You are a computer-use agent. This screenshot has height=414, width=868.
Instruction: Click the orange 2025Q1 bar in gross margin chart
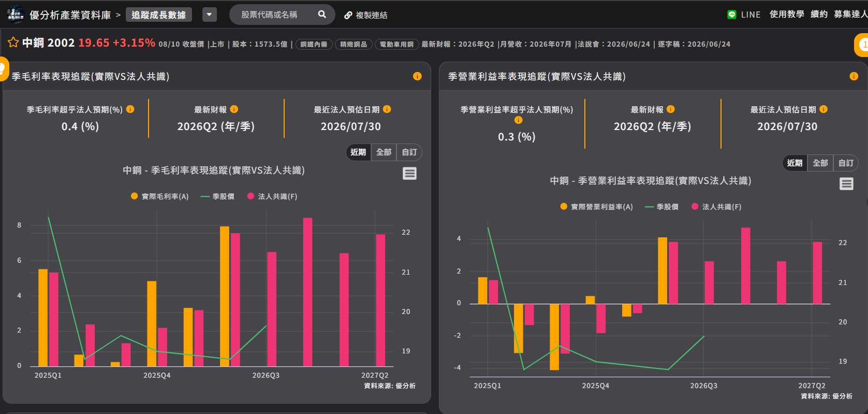[43, 318]
